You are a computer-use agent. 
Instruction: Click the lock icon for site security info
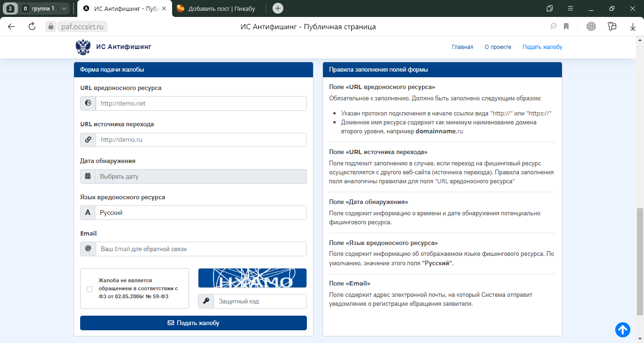pyautogui.click(x=51, y=27)
